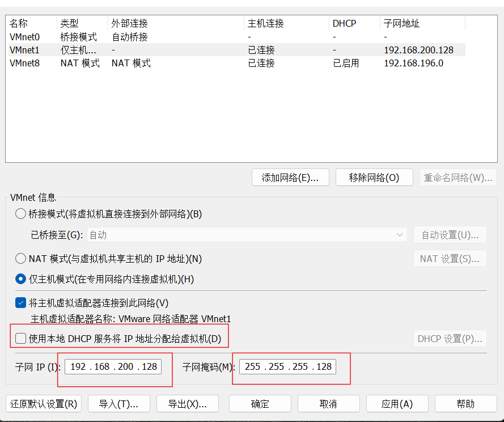Click the 重命名网络(W)... button

pyautogui.click(x=458, y=178)
